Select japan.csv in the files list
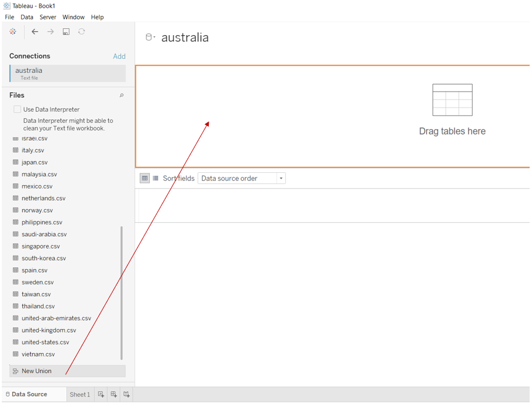 click(x=35, y=162)
